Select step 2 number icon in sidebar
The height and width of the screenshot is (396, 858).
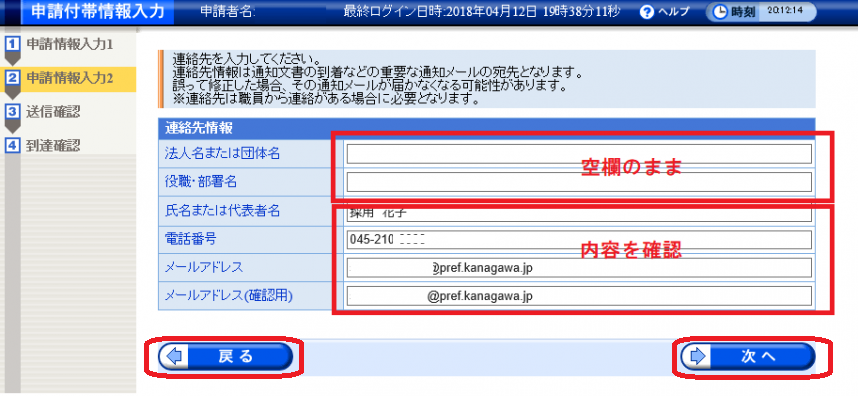[12, 78]
